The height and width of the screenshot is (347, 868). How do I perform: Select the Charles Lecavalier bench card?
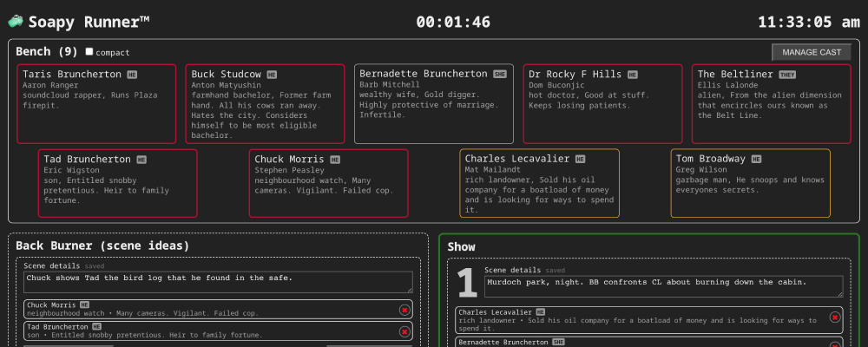pos(539,183)
